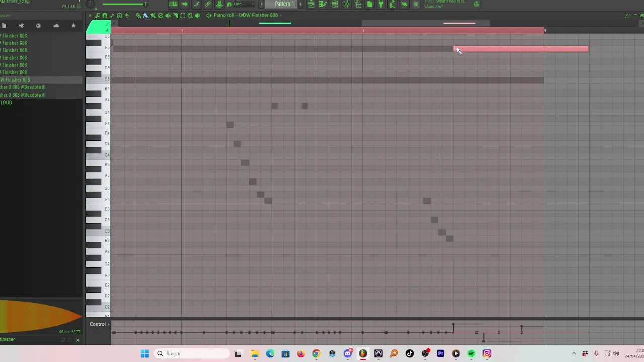Open the Channel rack view icon
This screenshot has height=362, width=644.
pyautogui.click(x=335, y=4)
